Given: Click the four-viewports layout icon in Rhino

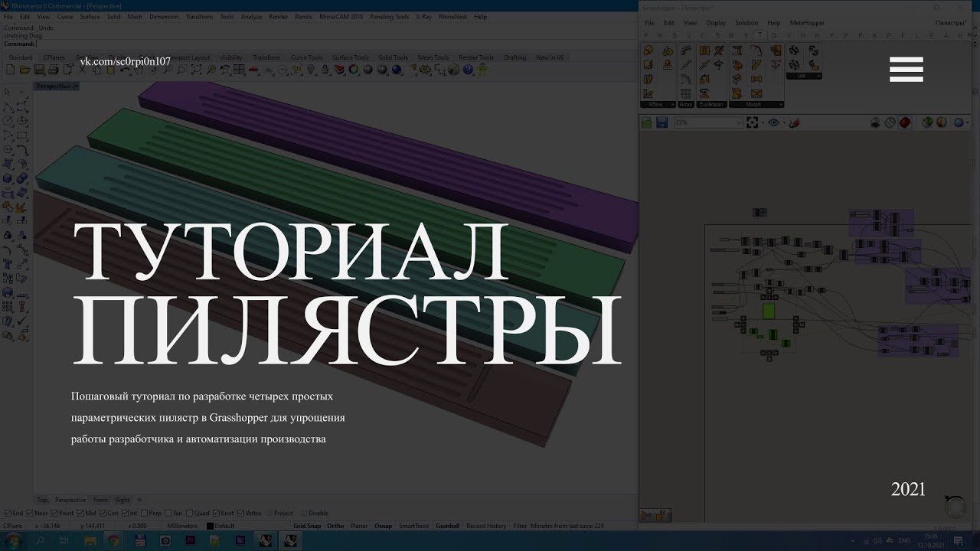Looking at the screenshot, I should pyautogui.click(x=239, y=70).
